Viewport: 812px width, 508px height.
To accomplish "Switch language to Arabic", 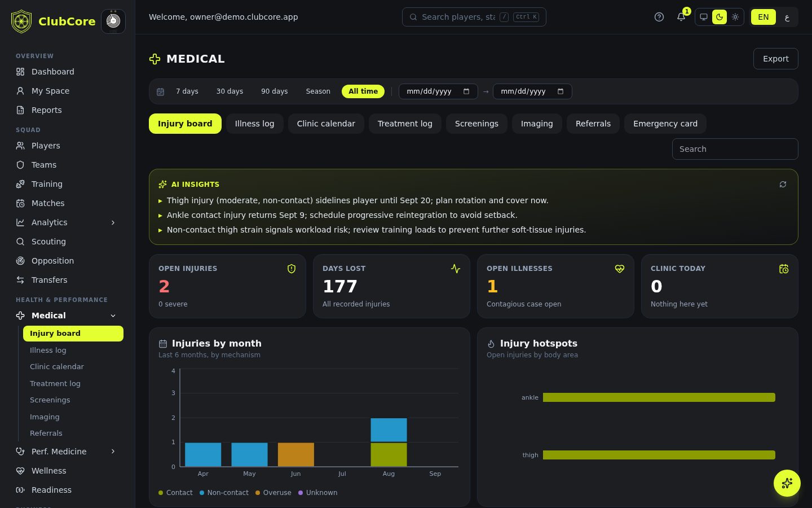I will click(787, 17).
